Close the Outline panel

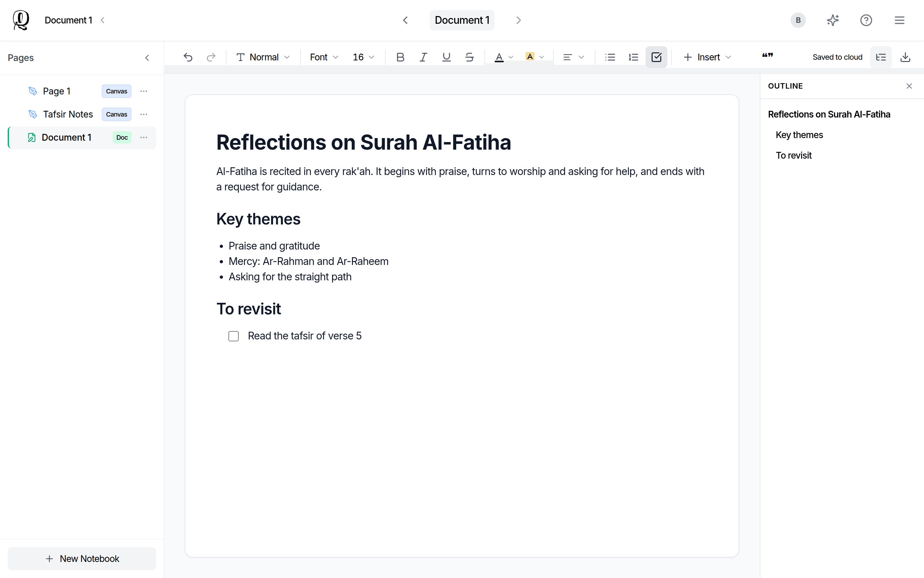909,86
